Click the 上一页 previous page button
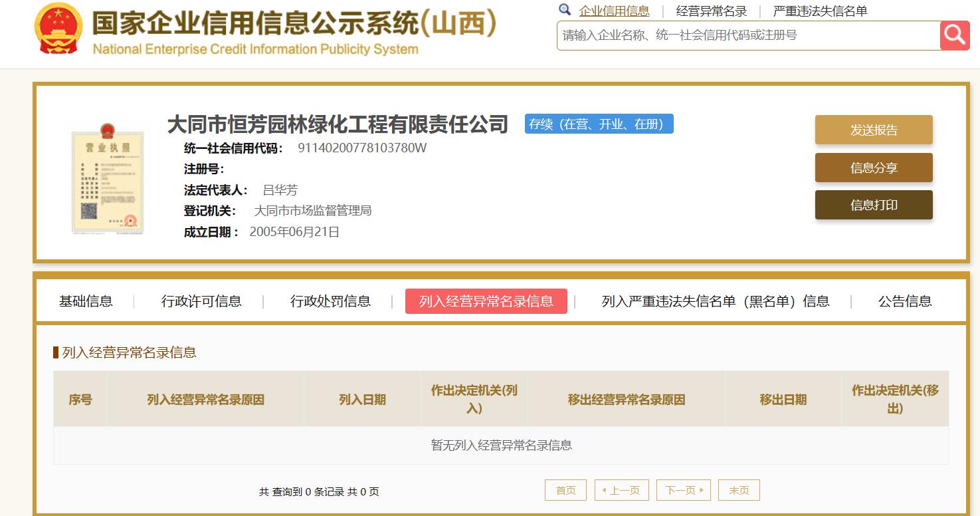 click(622, 490)
